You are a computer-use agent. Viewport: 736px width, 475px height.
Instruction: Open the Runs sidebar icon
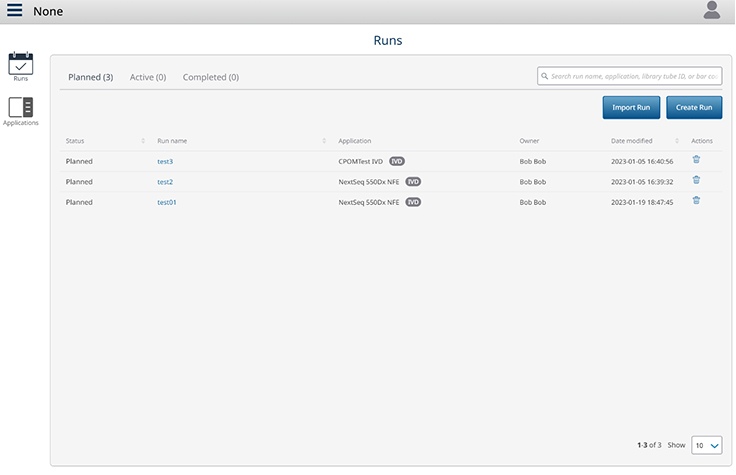click(21, 66)
